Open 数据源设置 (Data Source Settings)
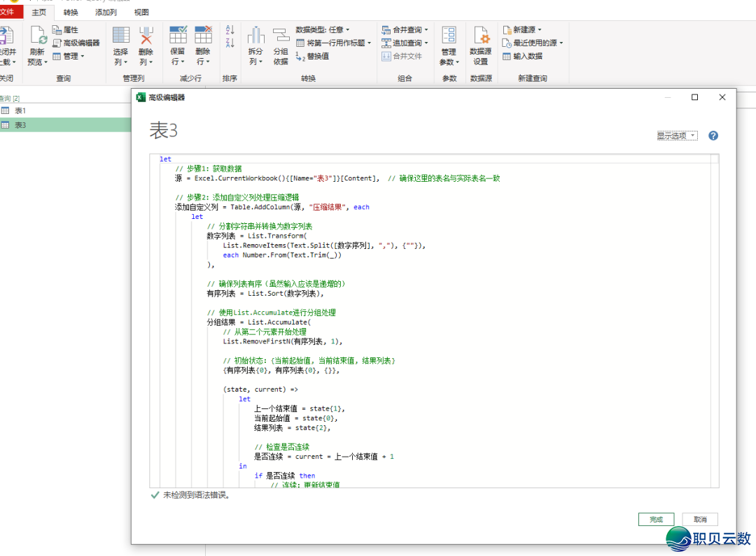This screenshot has width=756, height=556. [x=481, y=45]
